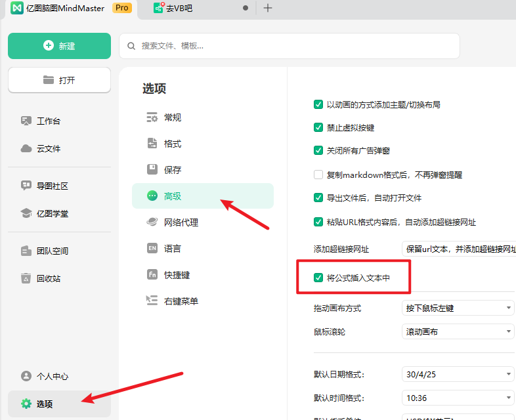
Task: Click the 搜索文件、模板 search field
Action: pyautogui.click(x=290, y=46)
